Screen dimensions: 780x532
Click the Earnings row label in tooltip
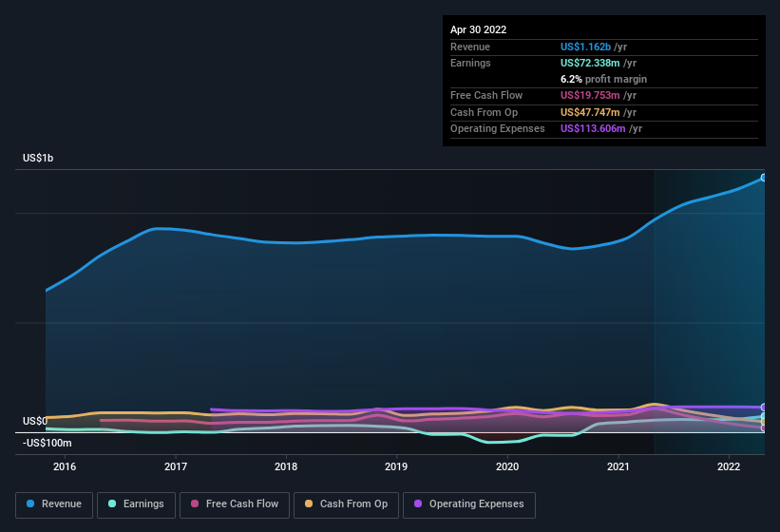(470, 63)
